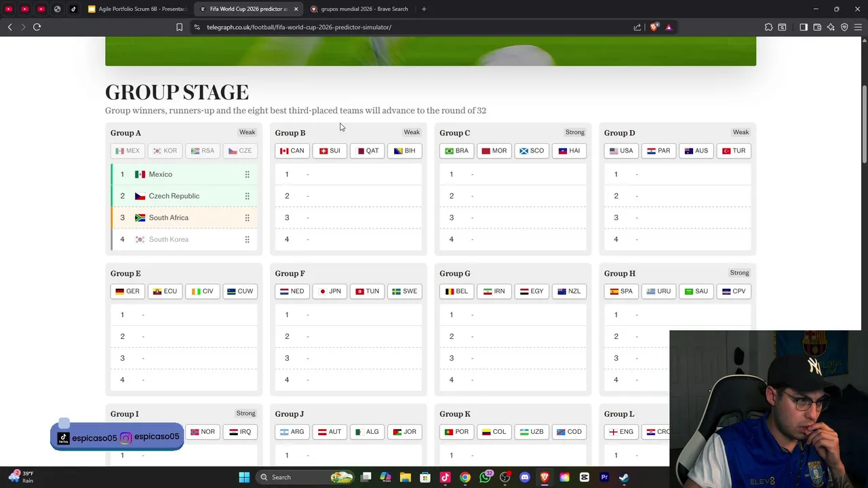Pick BRA in Group C
Viewport: 868px width, 488px height.
[456, 150]
